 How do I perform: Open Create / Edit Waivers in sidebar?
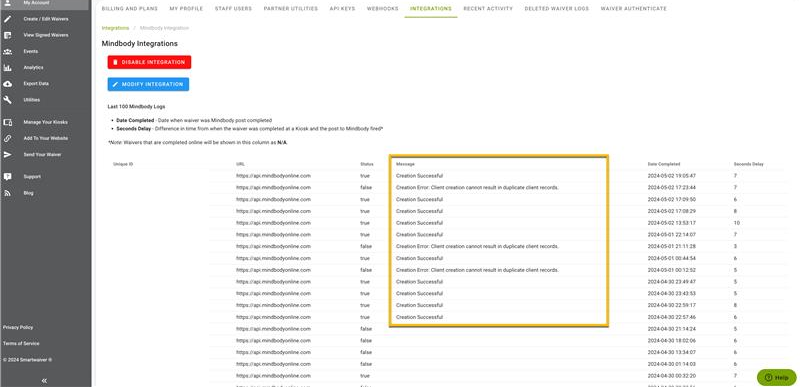click(46, 19)
